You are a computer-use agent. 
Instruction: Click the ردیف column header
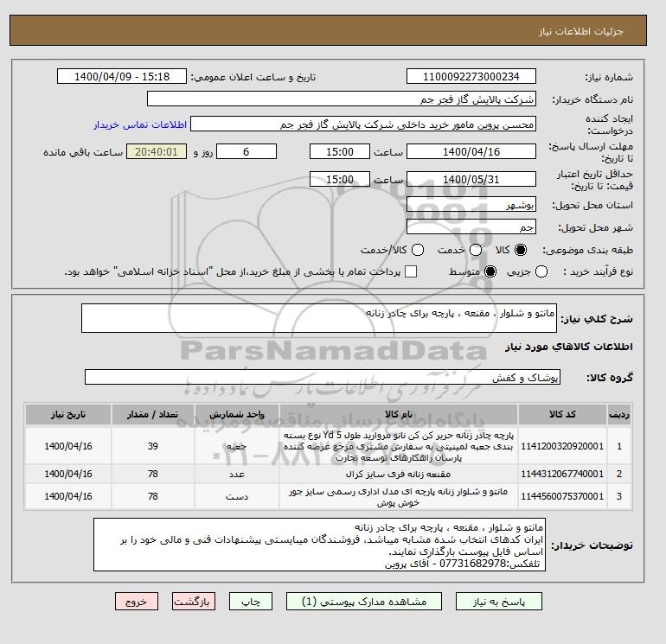click(x=619, y=414)
